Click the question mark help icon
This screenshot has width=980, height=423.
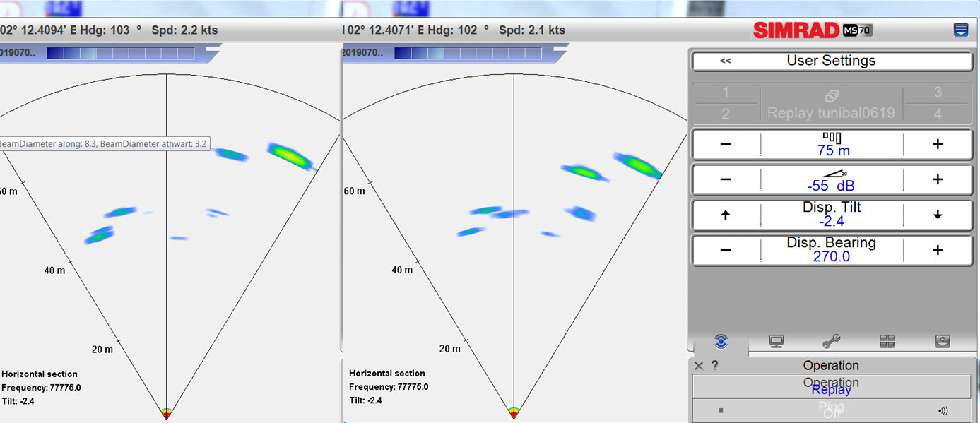coord(714,365)
